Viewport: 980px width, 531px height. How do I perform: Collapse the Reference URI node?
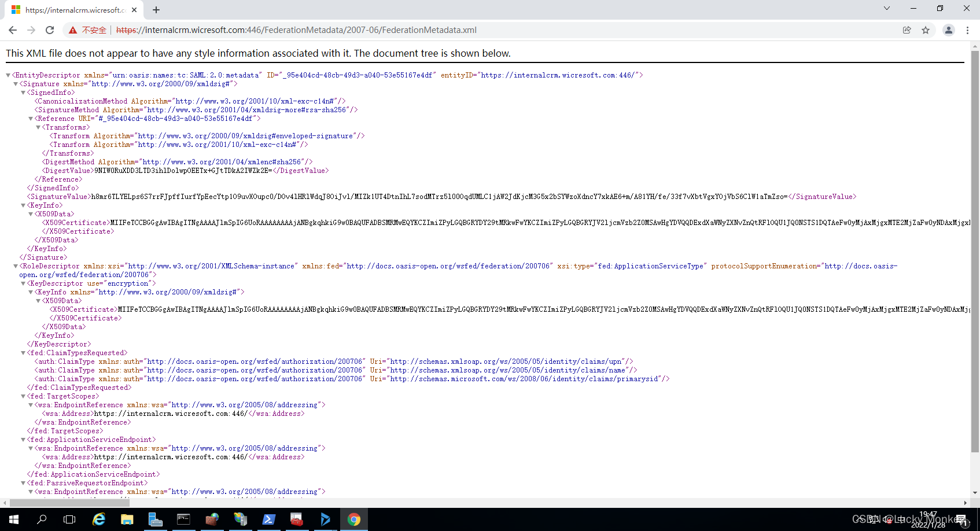click(31, 119)
